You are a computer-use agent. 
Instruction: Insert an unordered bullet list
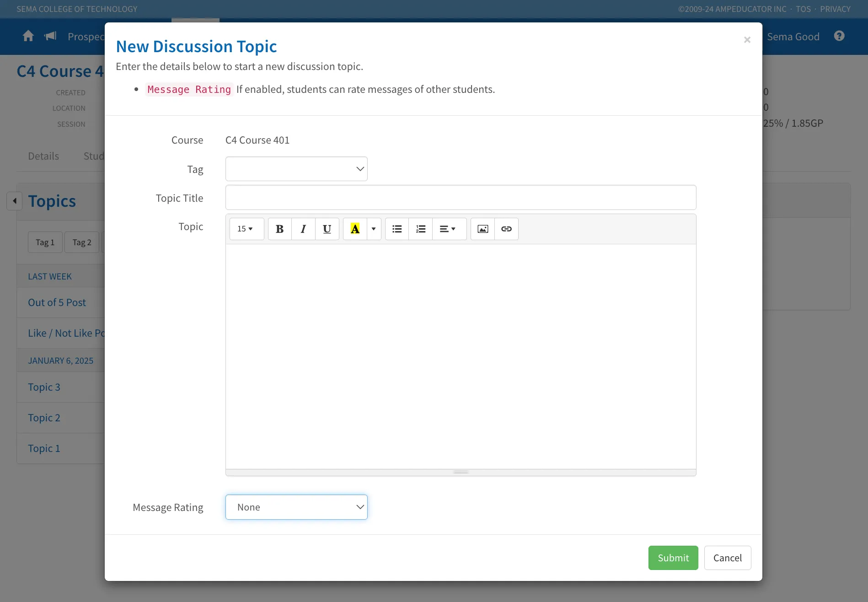397,229
